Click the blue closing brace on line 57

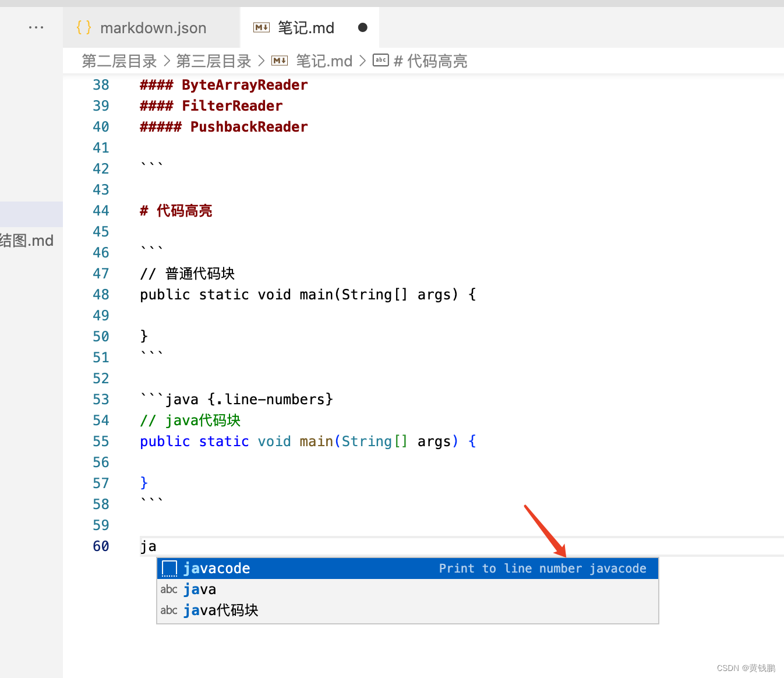click(144, 483)
